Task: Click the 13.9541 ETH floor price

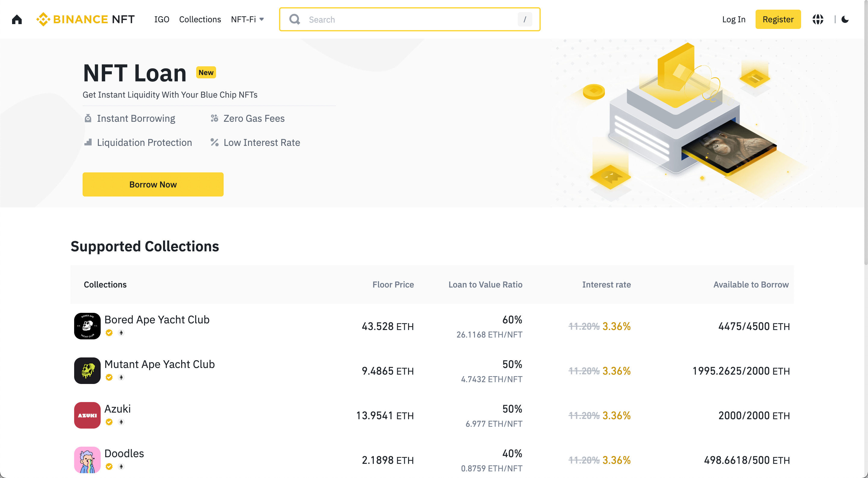Action: [385, 415]
